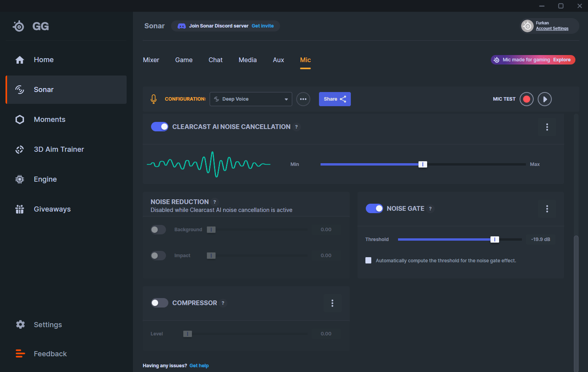Click the green waveform visualization
This screenshot has width=588, height=372.
coord(208,164)
